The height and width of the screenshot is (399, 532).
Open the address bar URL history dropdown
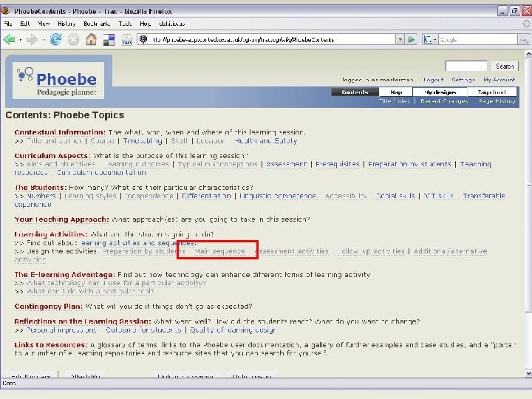pyautogui.click(x=400, y=39)
